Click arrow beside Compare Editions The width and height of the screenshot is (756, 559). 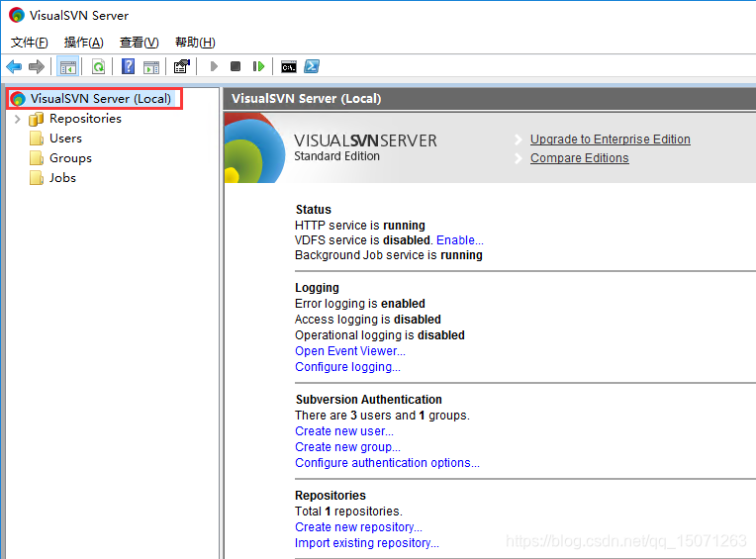tap(519, 158)
